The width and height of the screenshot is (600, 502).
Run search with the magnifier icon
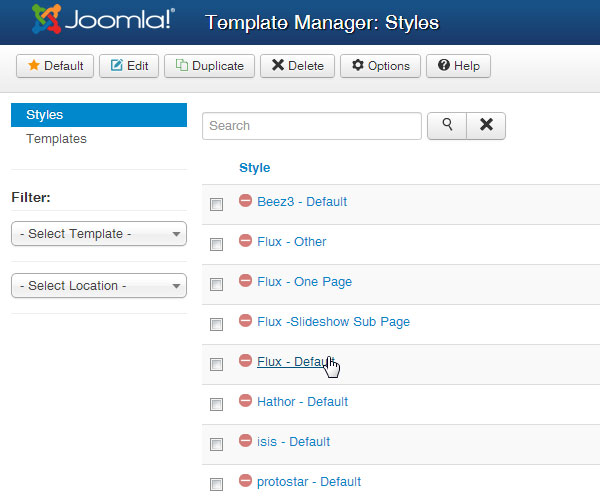point(447,126)
